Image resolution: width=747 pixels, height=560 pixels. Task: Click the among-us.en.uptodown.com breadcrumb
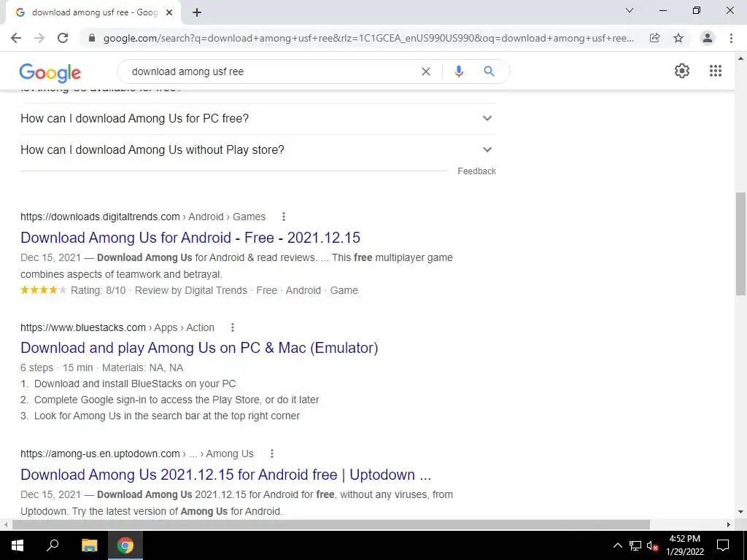136,454
